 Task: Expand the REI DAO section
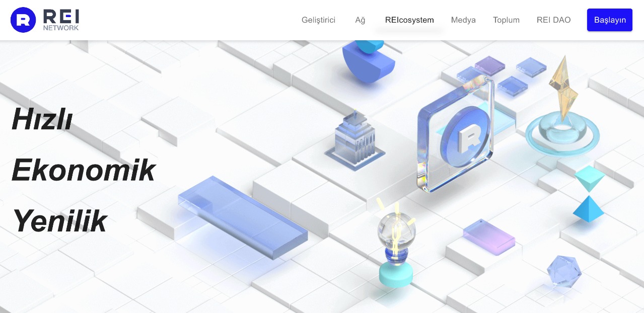click(x=553, y=20)
